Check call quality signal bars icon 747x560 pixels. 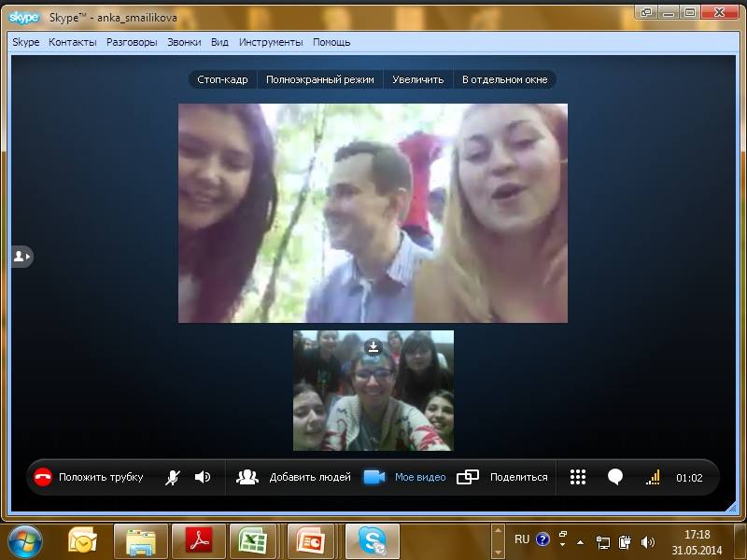click(653, 477)
